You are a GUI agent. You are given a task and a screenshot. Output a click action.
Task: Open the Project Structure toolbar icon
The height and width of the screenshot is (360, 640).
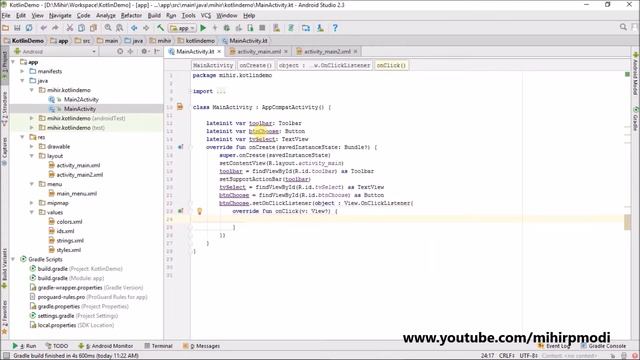306,28
